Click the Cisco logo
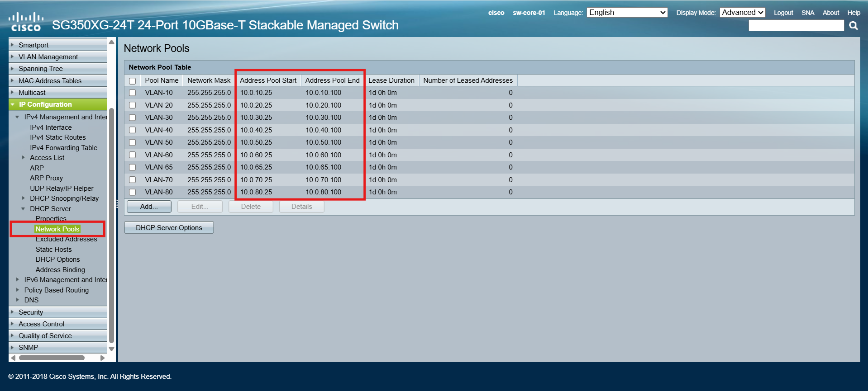The image size is (868, 391). pos(26,22)
